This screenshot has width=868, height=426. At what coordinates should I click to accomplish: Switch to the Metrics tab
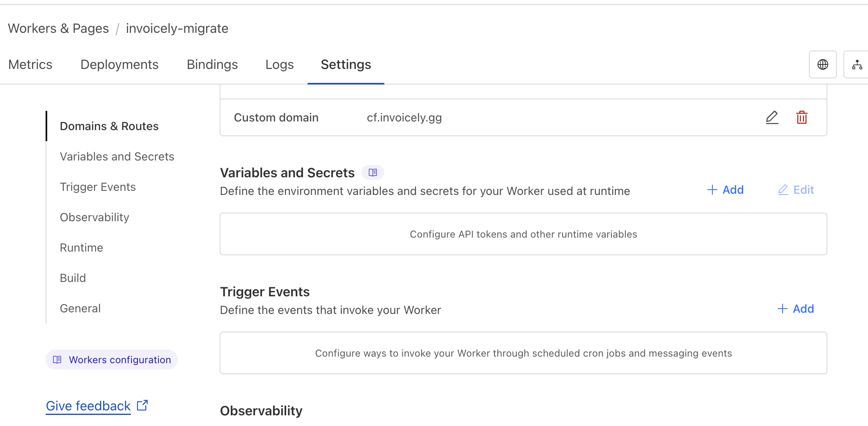coord(30,64)
